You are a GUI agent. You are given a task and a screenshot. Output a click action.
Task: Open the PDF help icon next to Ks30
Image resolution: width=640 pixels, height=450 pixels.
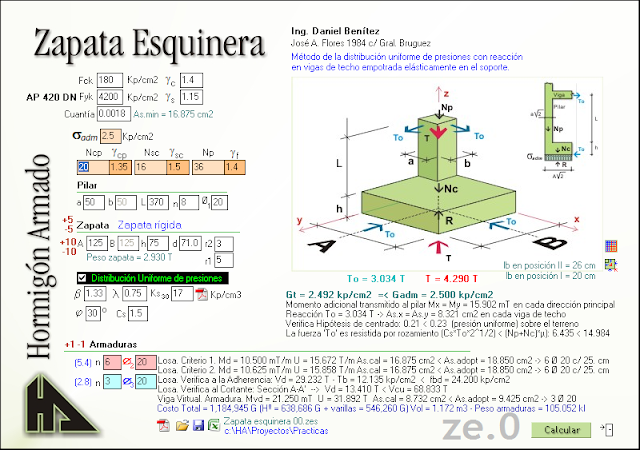(x=202, y=294)
